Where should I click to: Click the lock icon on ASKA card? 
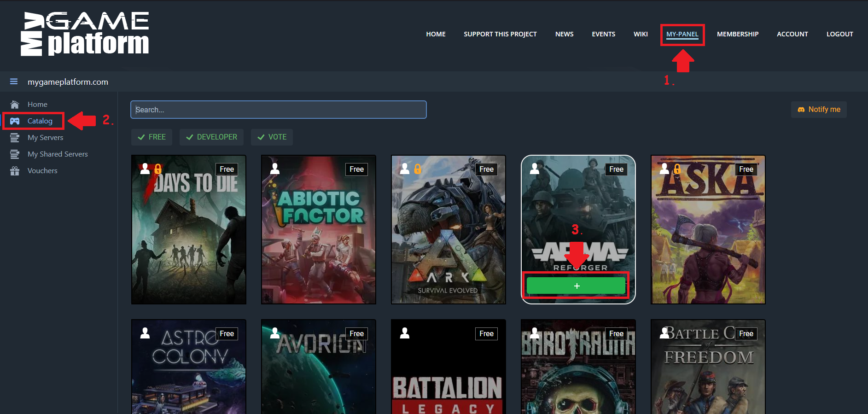(677, 169)
